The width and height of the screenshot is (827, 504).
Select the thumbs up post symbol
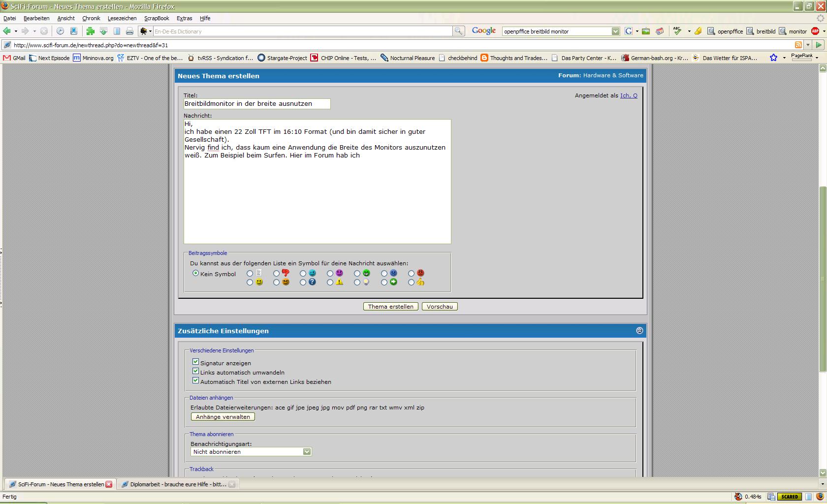coord(411,283)
